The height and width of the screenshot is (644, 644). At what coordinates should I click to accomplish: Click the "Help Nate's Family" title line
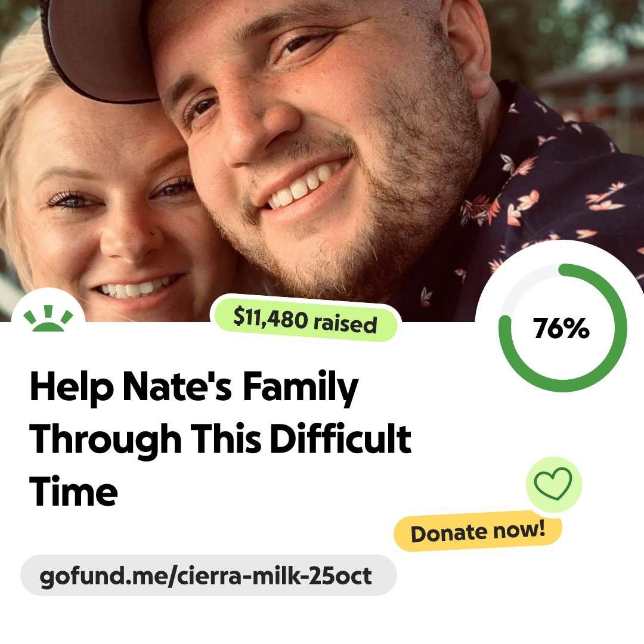(194, 387)
